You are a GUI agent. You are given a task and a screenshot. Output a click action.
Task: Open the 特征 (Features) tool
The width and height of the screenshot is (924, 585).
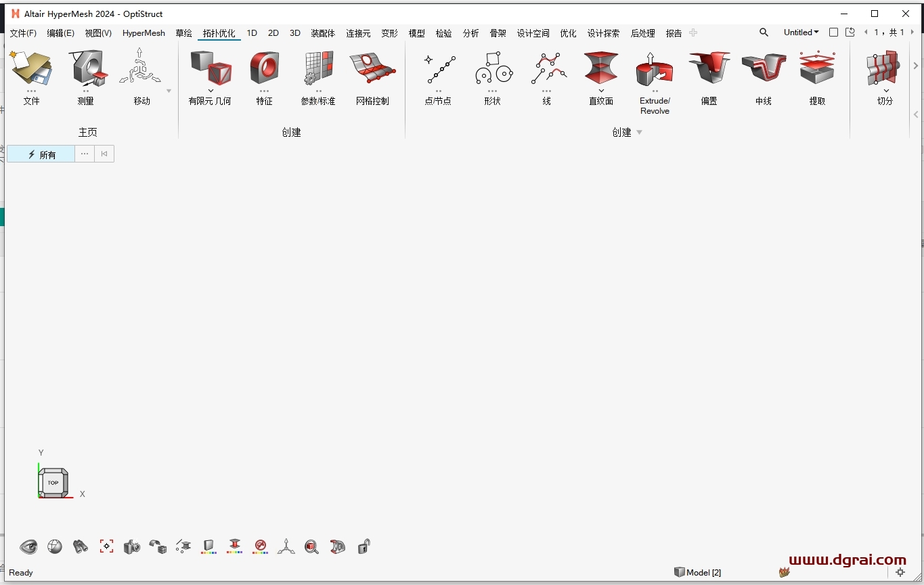[264, 68]
